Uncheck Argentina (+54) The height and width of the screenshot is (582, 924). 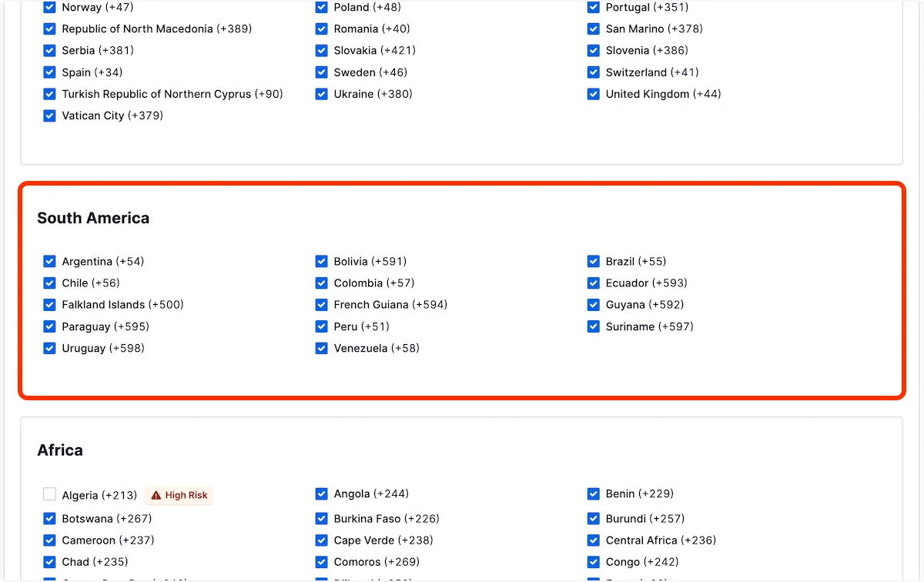pyautogui.click(x=50, y=262)
